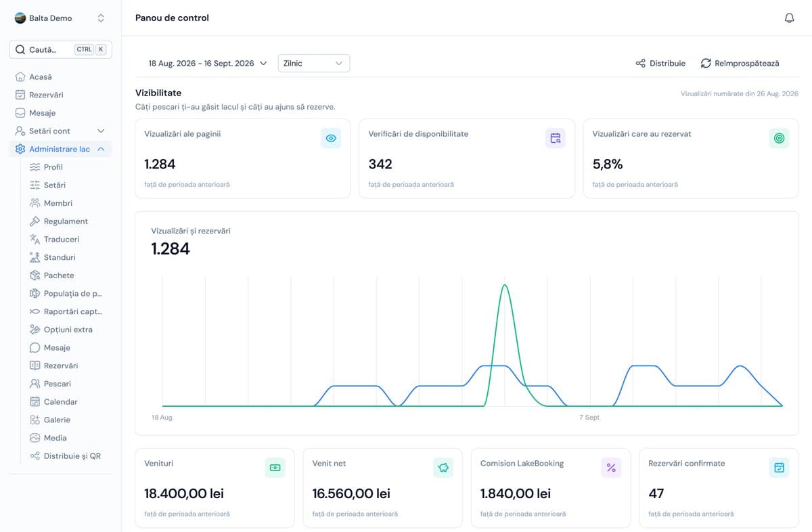Click the Raportări capturi fish icon
Viewport: 812px width, 532px height.
tap(35, 311)
